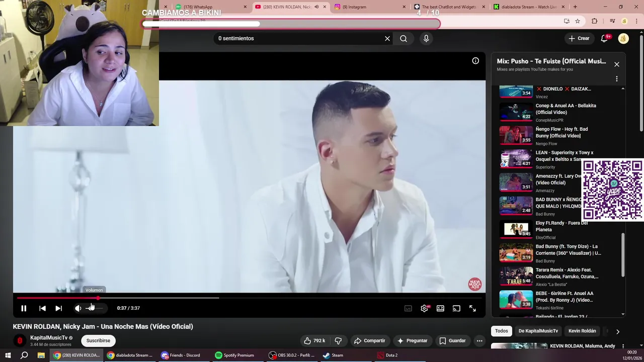Pause the video playback
The width and height of the screenshot is (644, 362).
[x=24, y=308]
